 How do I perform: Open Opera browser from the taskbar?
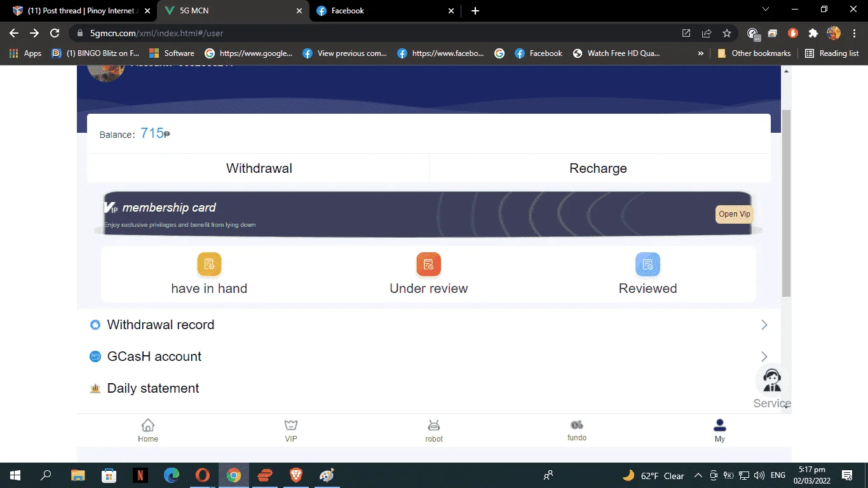[203, 475]
